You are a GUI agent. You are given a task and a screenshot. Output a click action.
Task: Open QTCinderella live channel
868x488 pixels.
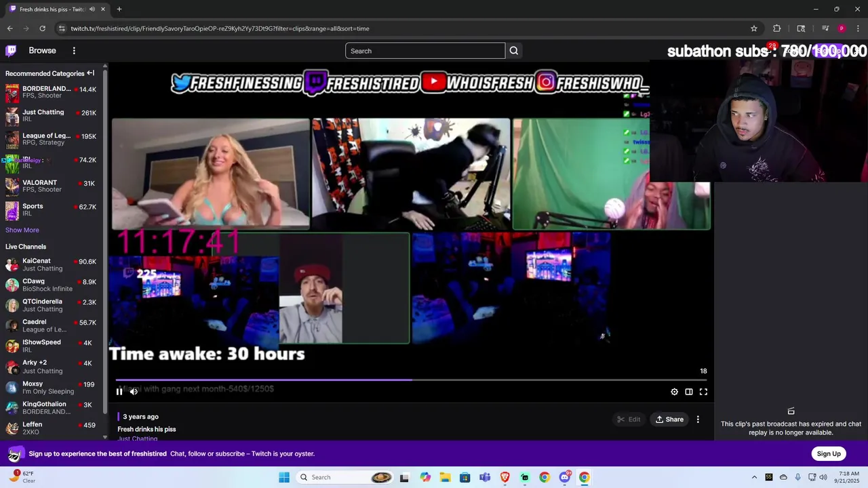pyautogui.click(x=52, y=306)
